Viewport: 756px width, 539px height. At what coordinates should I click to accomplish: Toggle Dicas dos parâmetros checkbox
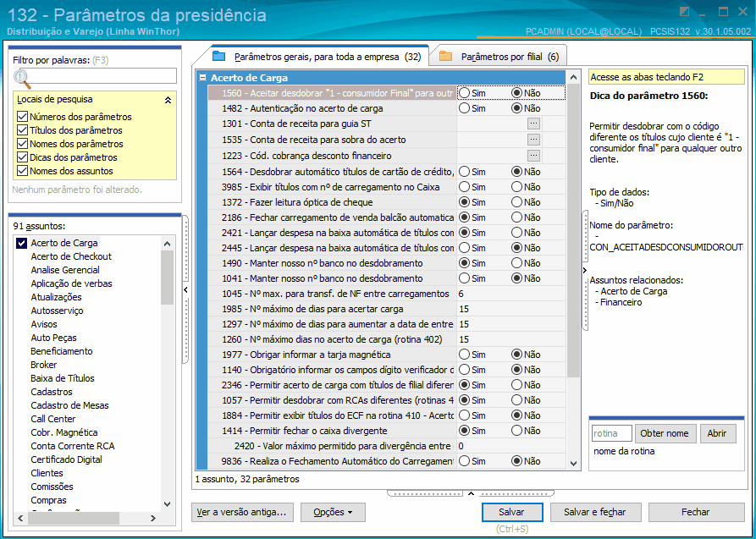22,157
